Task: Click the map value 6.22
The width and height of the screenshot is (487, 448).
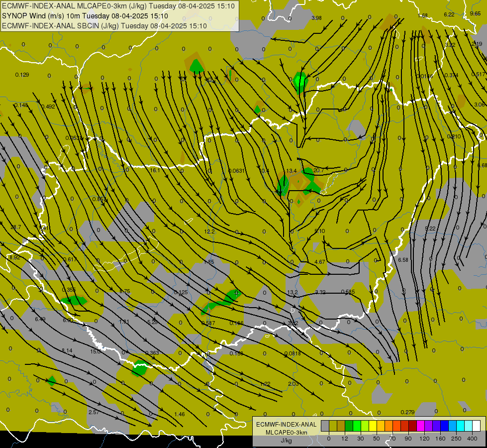Action: (449, 14)
